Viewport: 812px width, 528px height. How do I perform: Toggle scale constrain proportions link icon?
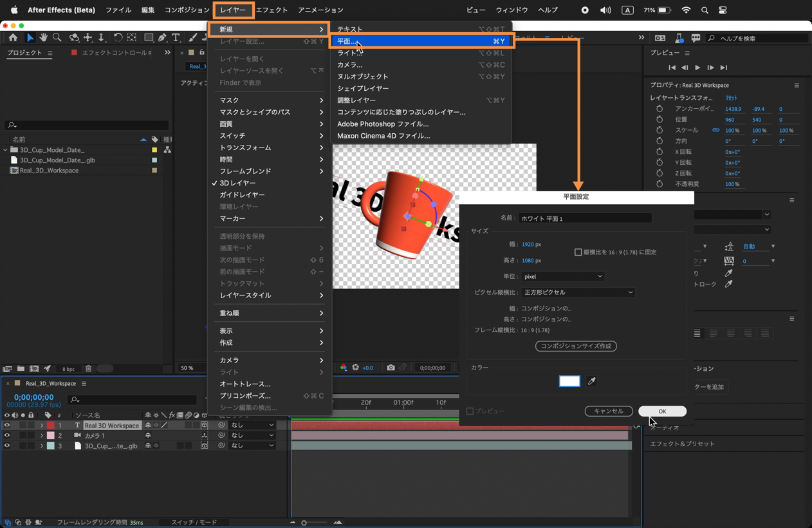click(x=715, y=130)
